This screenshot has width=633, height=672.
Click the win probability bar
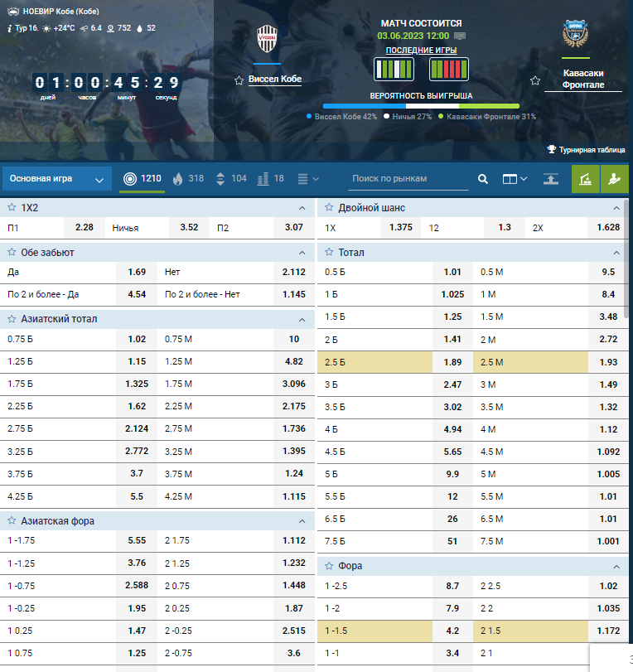pyautogui.click(x=421, y=106)
